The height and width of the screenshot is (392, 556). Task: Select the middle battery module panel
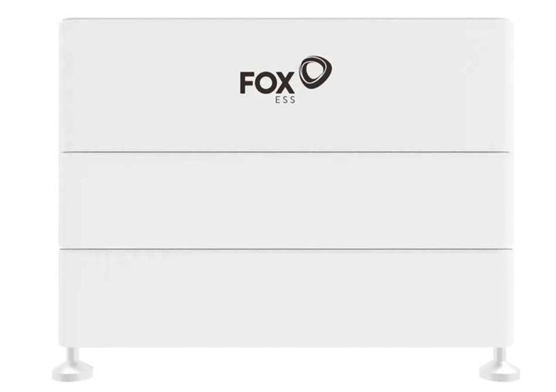pos(287,200)
